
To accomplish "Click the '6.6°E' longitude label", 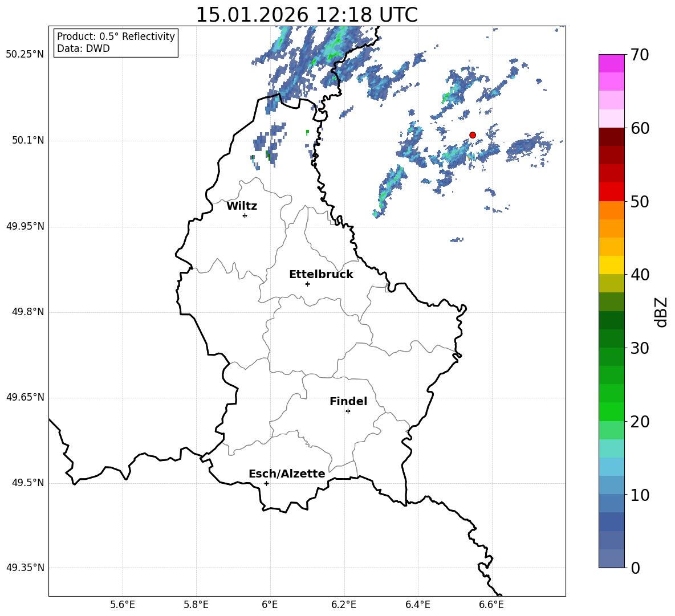I will pos(491,605).
